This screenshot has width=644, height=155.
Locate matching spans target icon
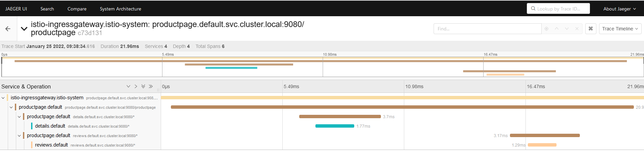coord(546,29)
